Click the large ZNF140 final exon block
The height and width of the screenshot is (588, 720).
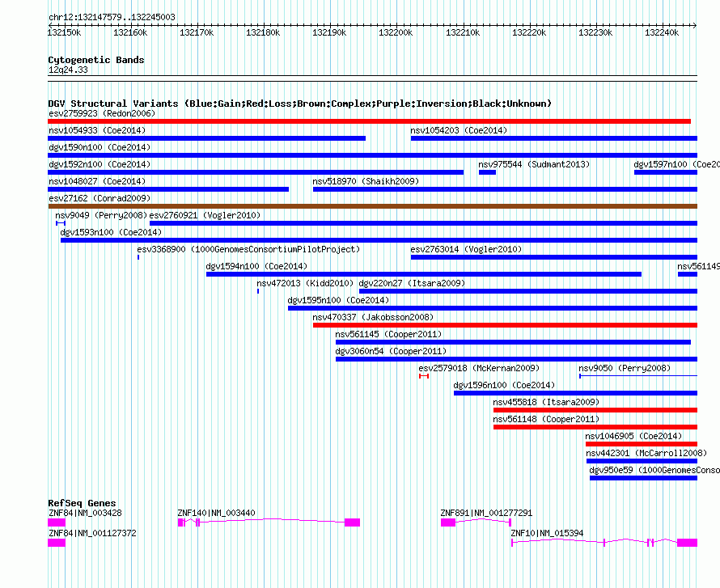(352, 522)
